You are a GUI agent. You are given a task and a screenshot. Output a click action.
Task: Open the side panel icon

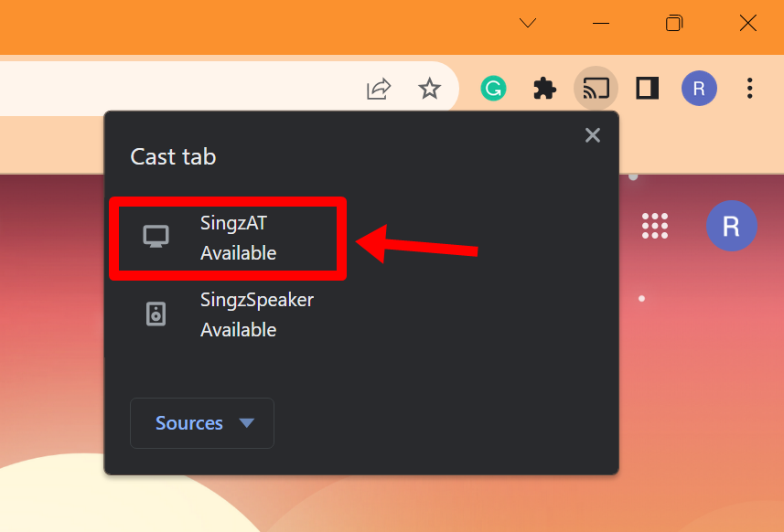click(x=647, y=89)
